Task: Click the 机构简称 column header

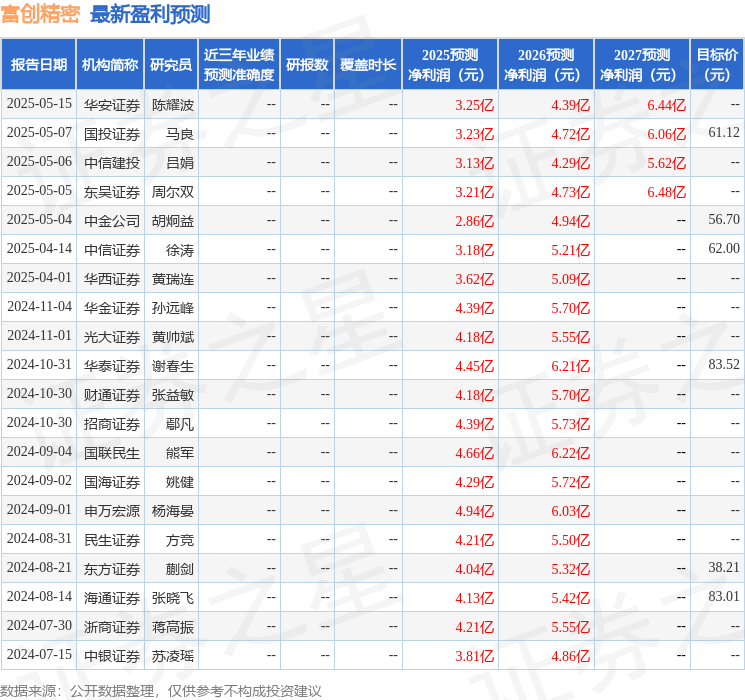Action: click(x=110, y=65)
